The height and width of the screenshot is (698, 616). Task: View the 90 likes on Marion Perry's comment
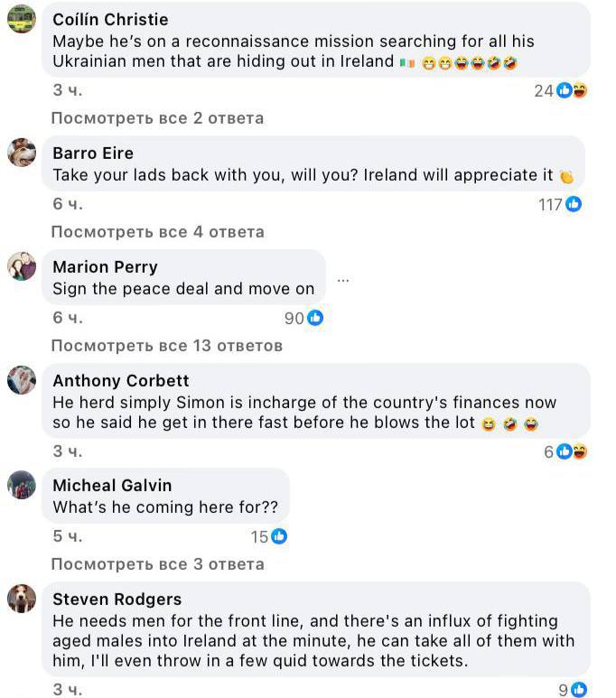pos(303,318)
